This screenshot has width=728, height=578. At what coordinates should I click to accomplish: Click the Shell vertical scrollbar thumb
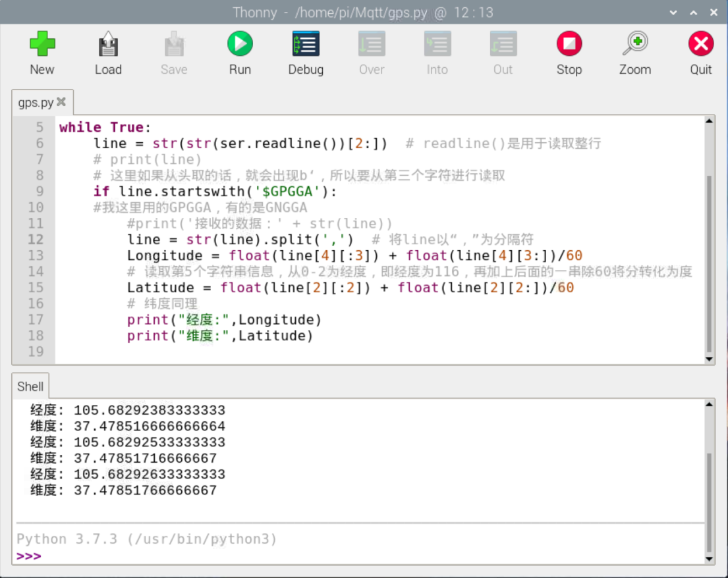click(x=709, y=503)
